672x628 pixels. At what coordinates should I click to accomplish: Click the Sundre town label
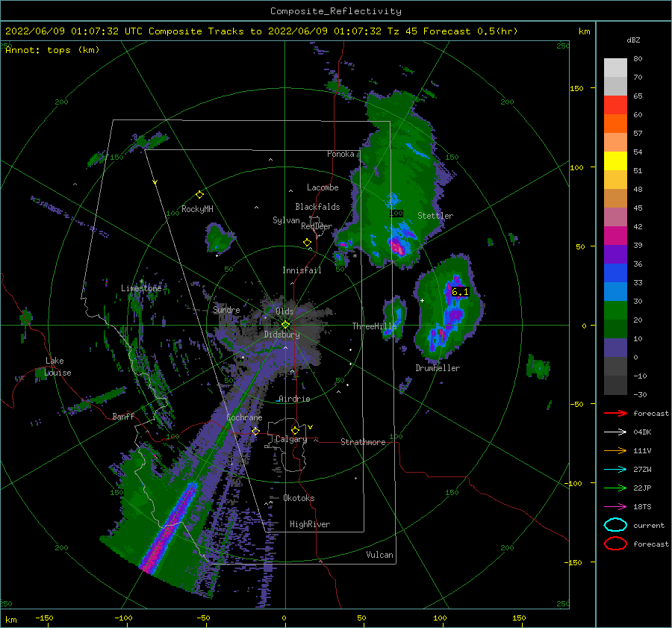226,309
